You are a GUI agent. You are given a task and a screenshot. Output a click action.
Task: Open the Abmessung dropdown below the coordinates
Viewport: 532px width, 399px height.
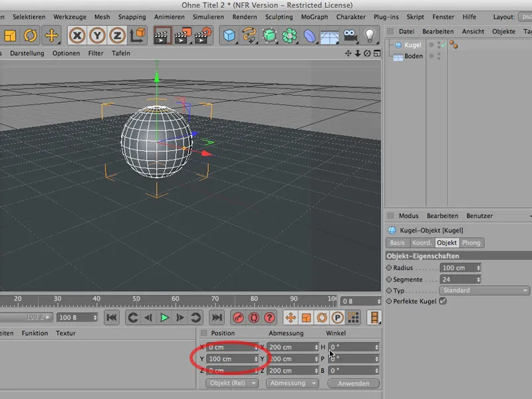[x=292, y=383]
